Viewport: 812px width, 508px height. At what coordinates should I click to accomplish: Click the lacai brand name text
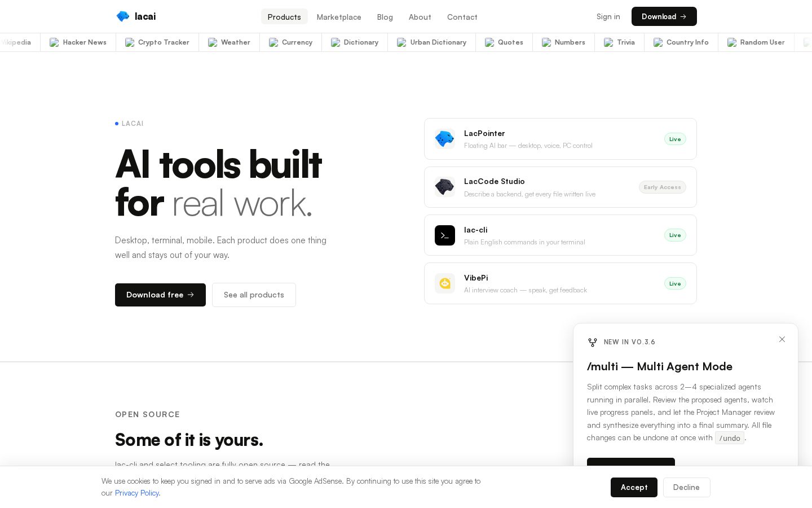point(145,16)
